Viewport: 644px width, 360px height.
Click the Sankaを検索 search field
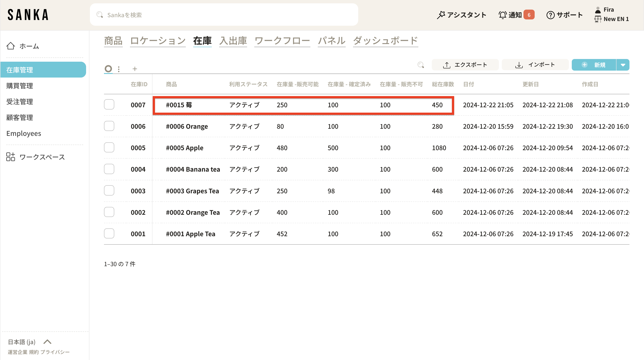[224, 15]
